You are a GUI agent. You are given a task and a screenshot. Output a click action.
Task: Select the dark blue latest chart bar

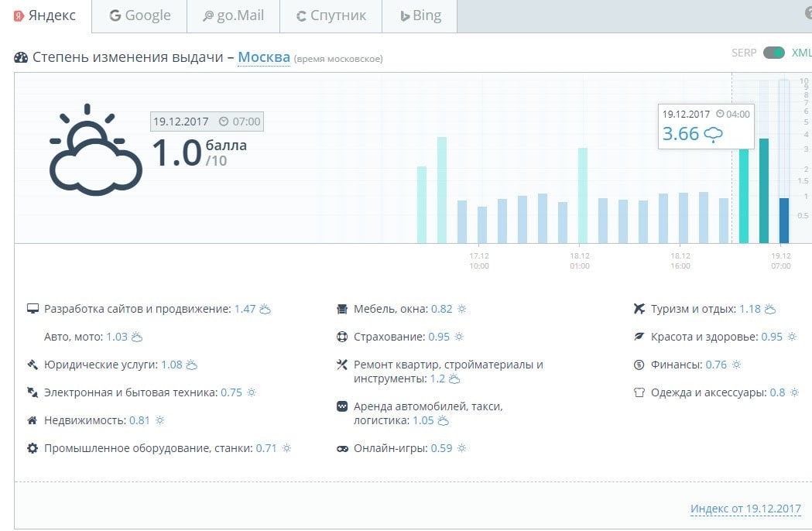point(783,220)
